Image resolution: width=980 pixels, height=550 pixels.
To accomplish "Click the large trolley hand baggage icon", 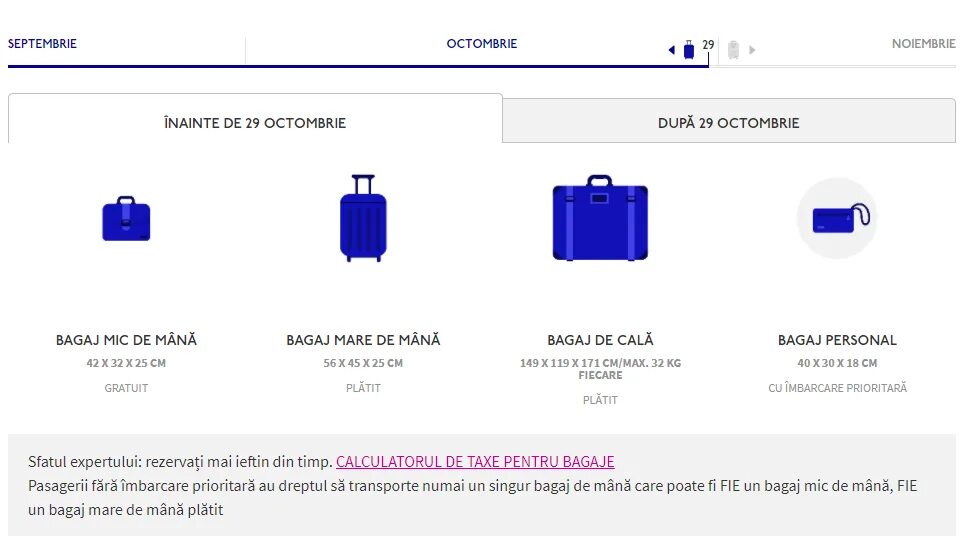I will pyautogui.click(x=363, y=218).
